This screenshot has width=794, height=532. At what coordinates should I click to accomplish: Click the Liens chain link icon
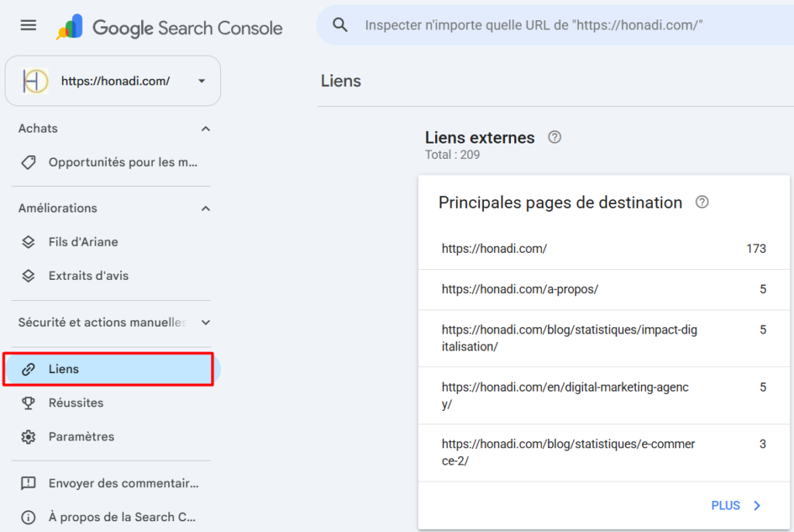point(29,369)
